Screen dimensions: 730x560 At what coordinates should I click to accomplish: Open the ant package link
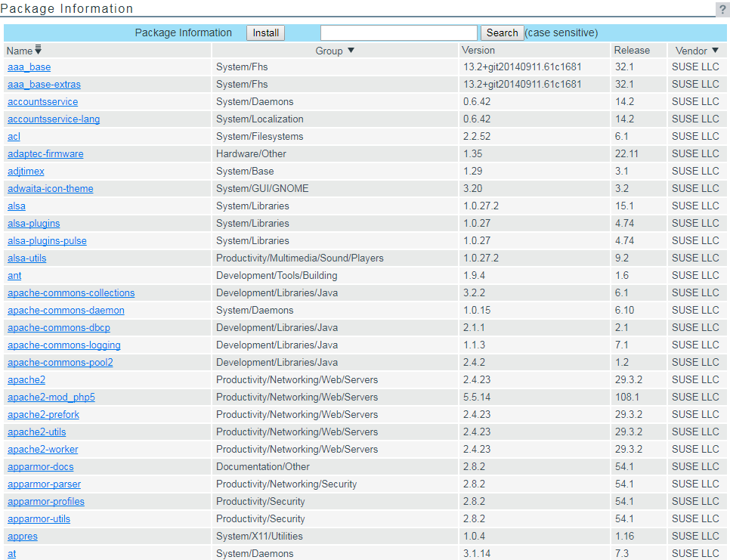(14, 276)
